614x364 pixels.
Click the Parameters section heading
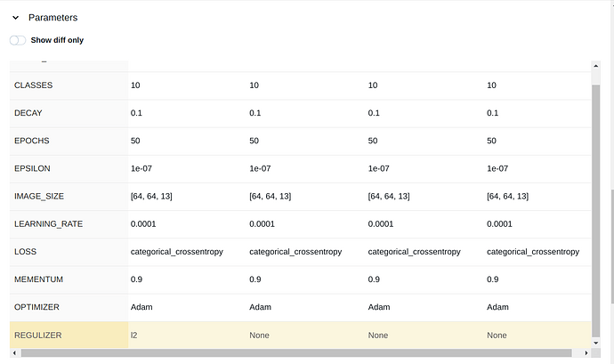coord(53,18)
